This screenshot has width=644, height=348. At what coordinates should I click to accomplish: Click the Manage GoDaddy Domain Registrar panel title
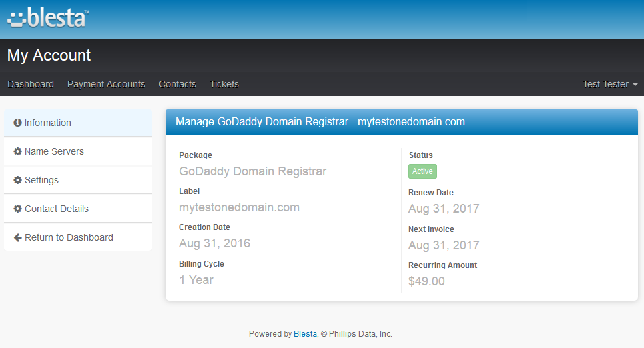(320, 122)
